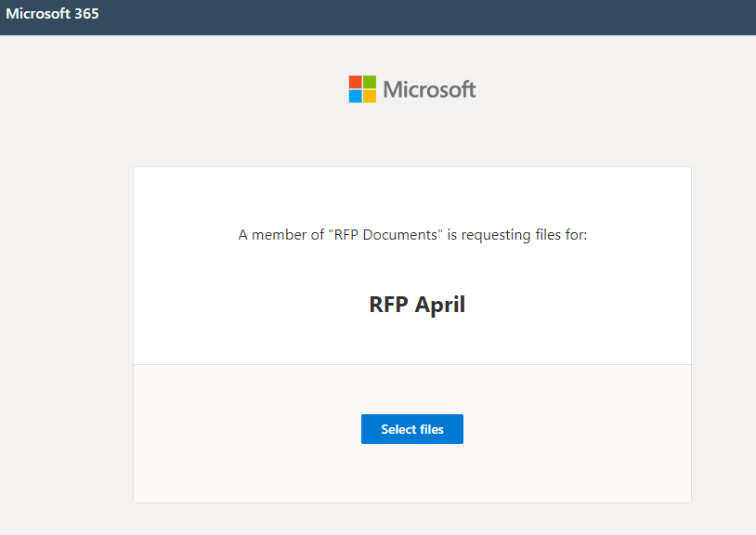Click the green square in Microsoft logo
The width and height of the screenshot is (756, 535).
click(370, 82)
